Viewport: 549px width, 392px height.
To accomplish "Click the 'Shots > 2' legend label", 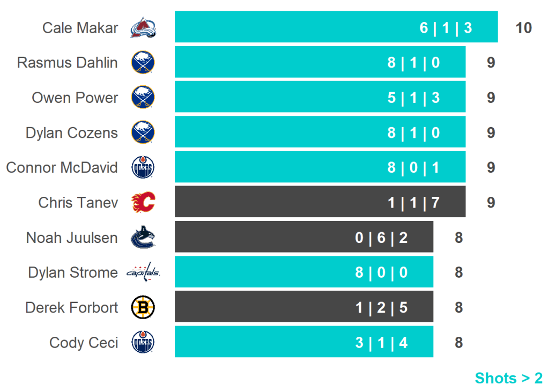I will [508, 378].
